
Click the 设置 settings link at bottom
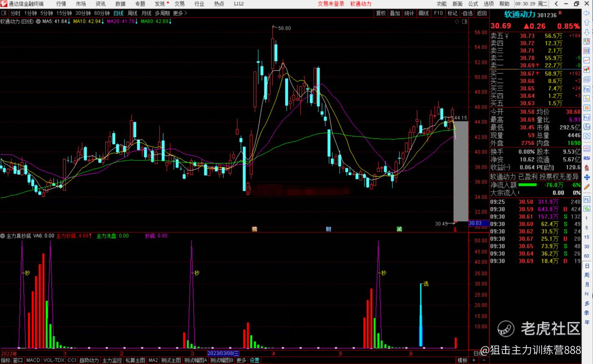[254, 360]
